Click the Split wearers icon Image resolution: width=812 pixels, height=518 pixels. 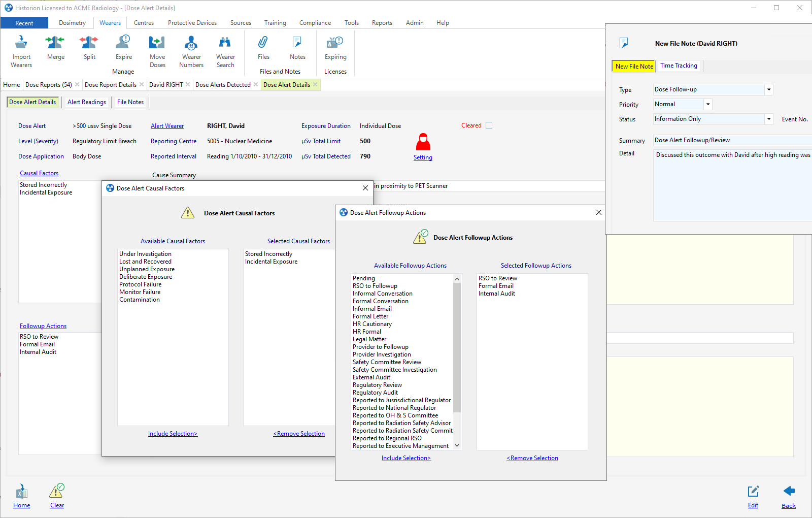coord(89,42)
